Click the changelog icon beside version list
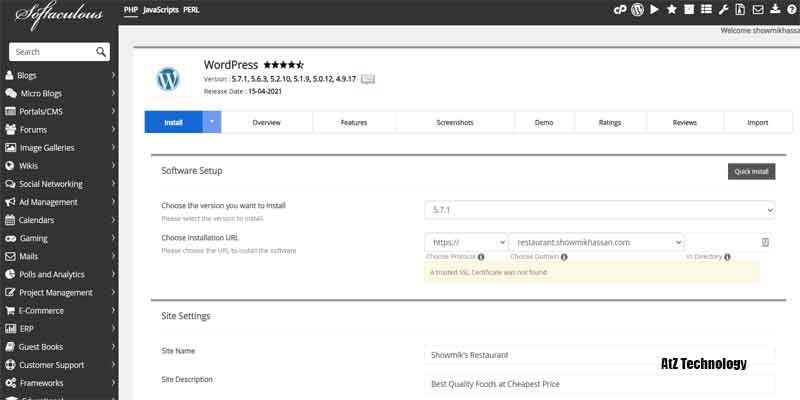 368,79
